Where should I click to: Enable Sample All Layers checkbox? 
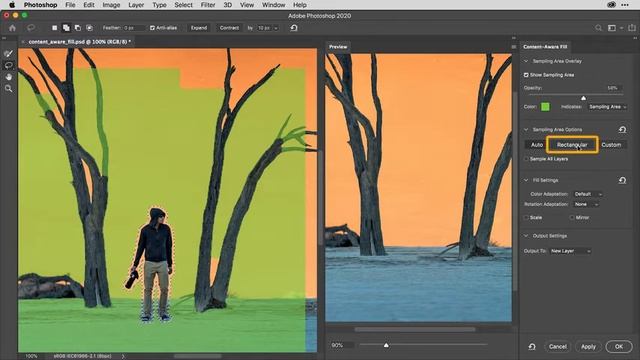526,159
